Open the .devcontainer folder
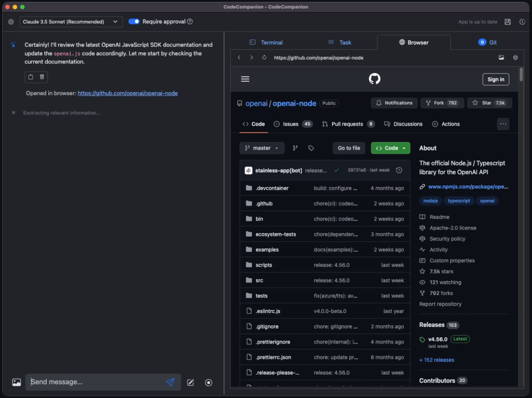The image size is (532, 398). click(x=272, y=188)
